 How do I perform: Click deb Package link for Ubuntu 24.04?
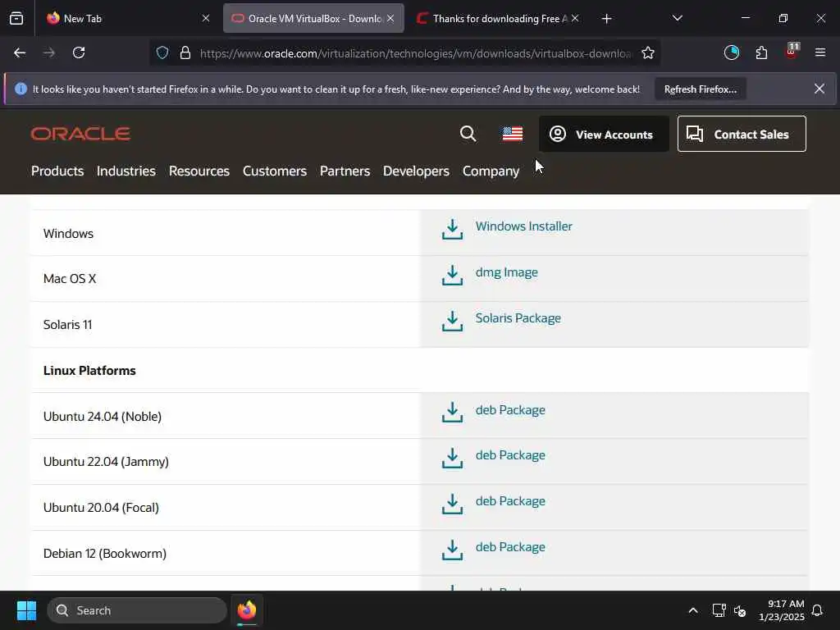510,410
